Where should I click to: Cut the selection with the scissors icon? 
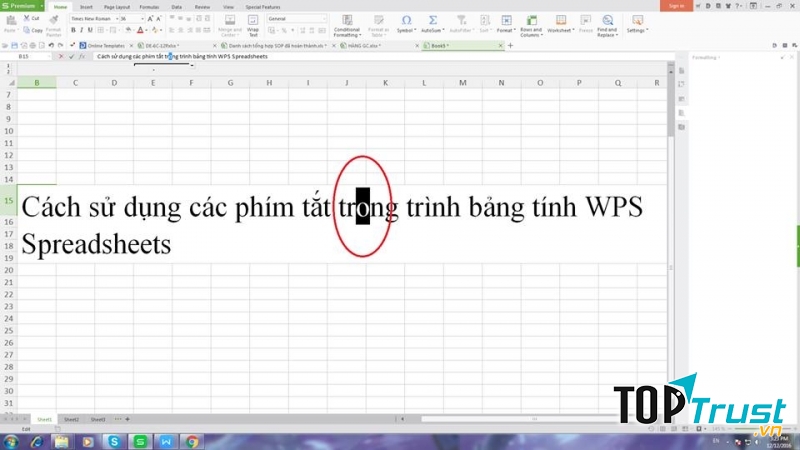tap(31, 18)
